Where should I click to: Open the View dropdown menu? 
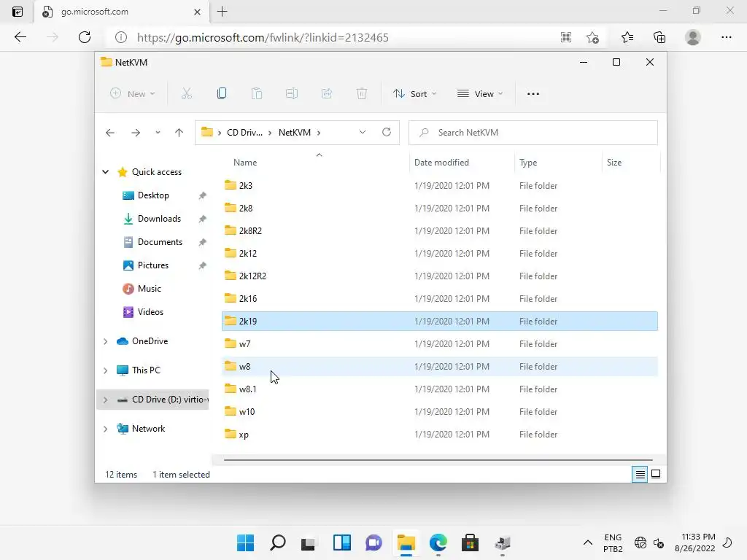[x=480, y=94]
